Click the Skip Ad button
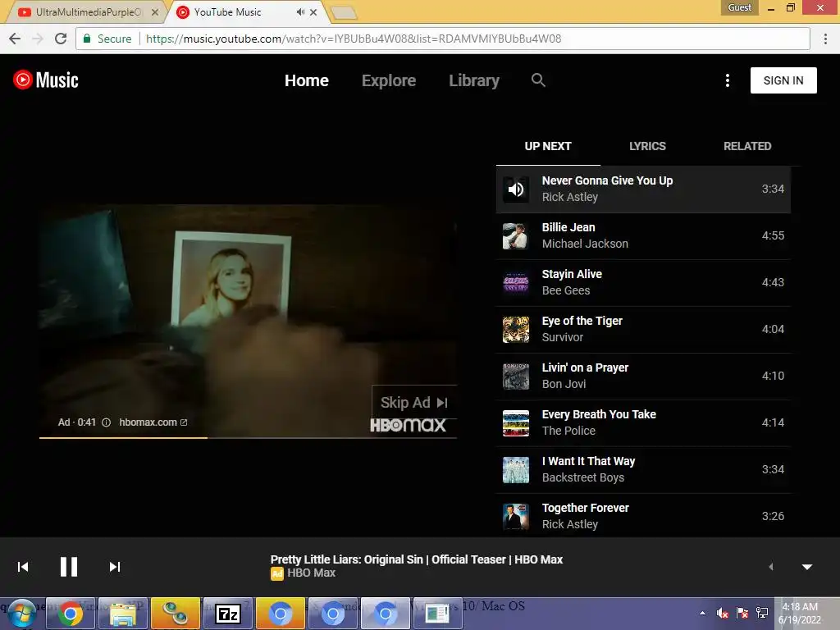This screenshot has height=630, width=840. pos(414,402)
